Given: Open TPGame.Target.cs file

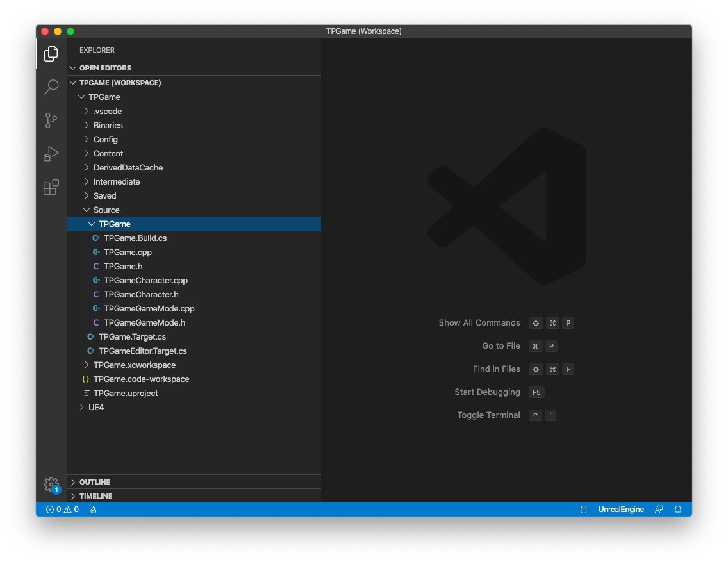Looking at the screenshot, I should click(x=194, y=336).
